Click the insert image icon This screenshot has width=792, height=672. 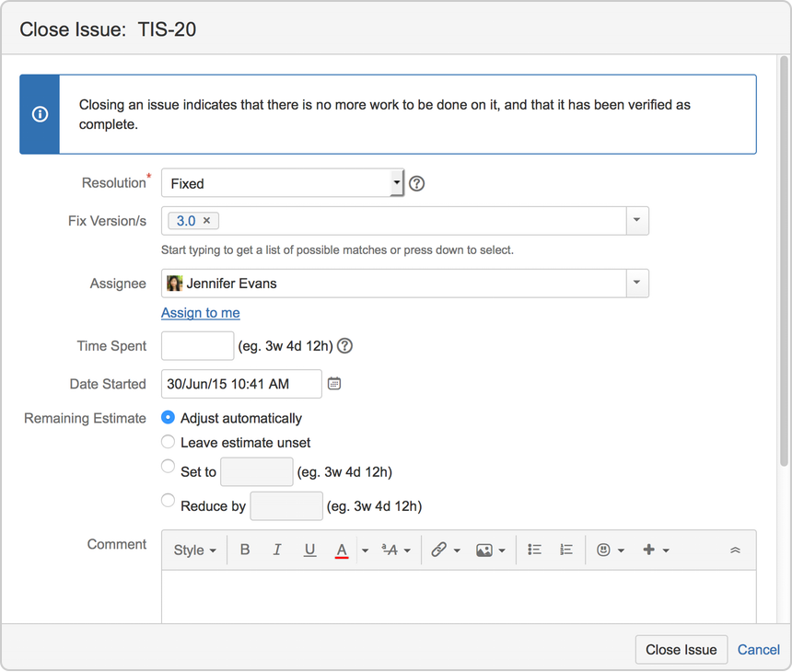pos(483,550)
